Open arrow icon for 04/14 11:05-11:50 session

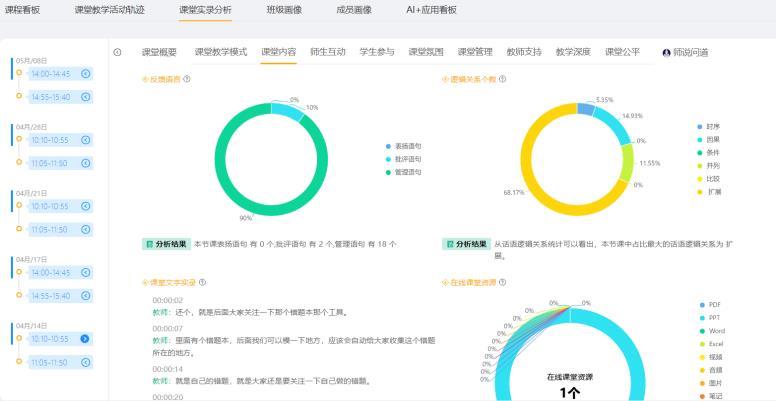pyautogui.click(x=86, y=362)
